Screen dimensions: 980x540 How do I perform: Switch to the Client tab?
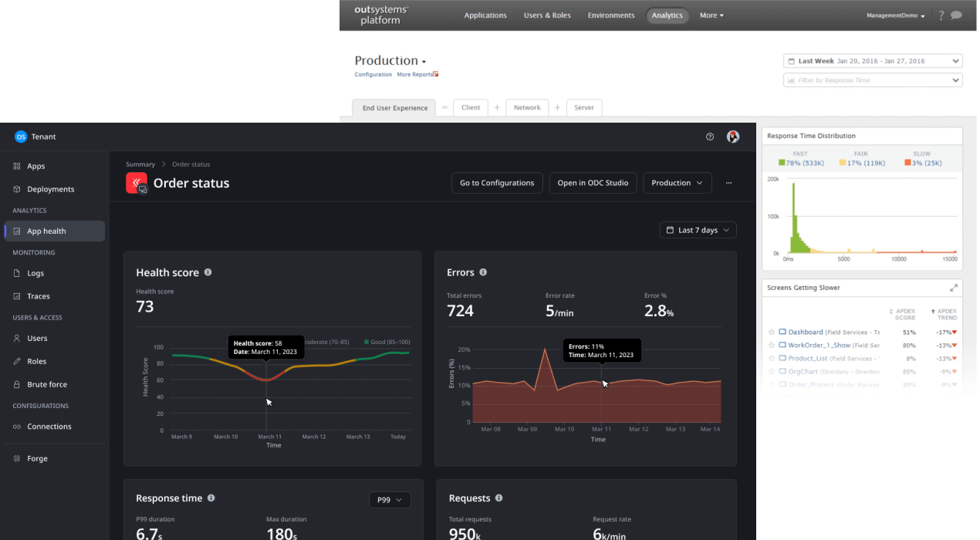[x=471, y=108]
